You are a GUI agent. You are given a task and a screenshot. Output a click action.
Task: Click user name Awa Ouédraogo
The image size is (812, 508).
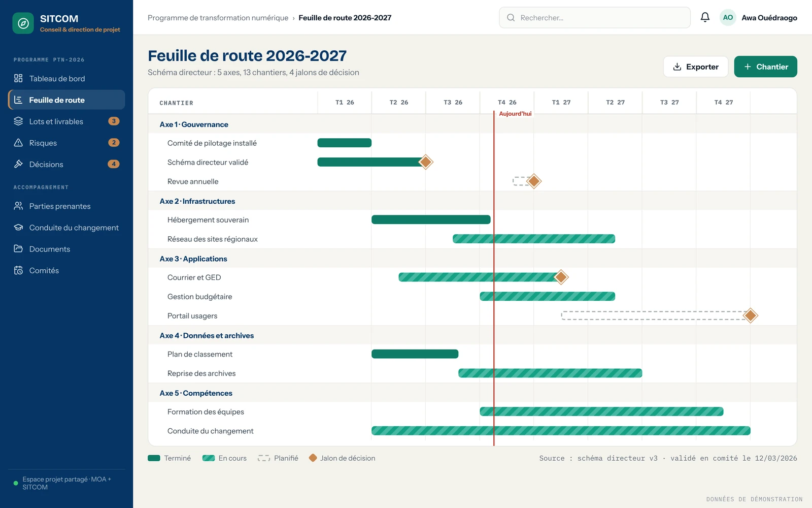coord(769,18)
